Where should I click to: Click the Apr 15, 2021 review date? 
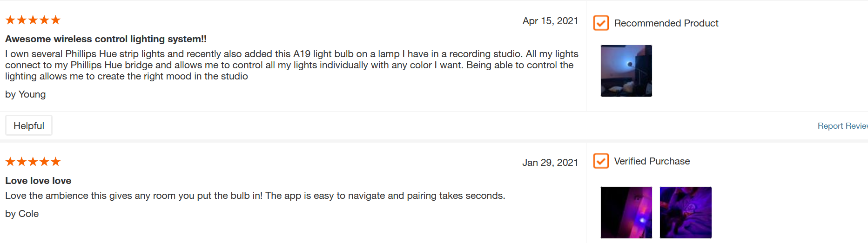tap(550, 21)
